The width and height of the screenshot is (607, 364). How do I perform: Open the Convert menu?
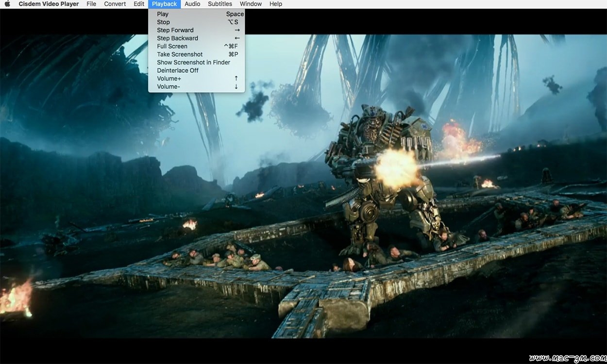115,4
